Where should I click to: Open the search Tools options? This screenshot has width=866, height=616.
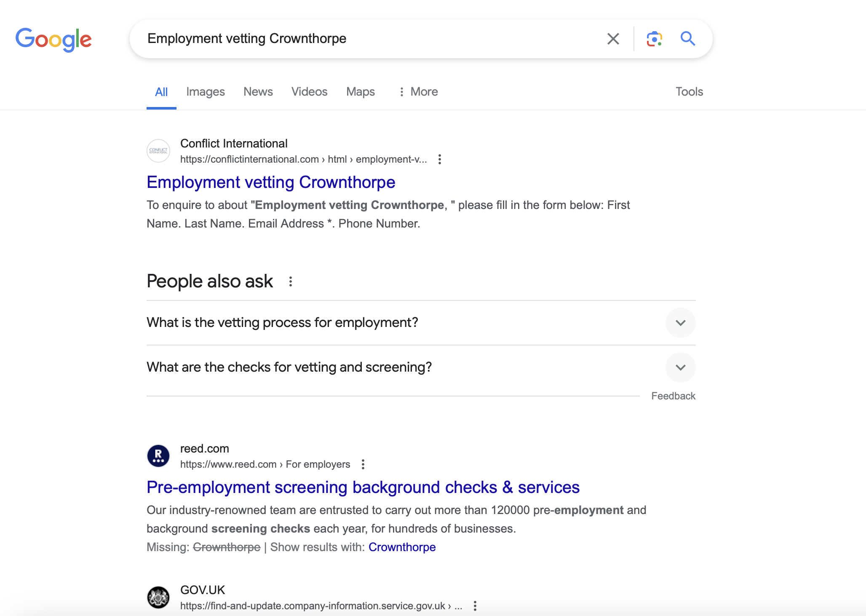[x=689, y=92]
